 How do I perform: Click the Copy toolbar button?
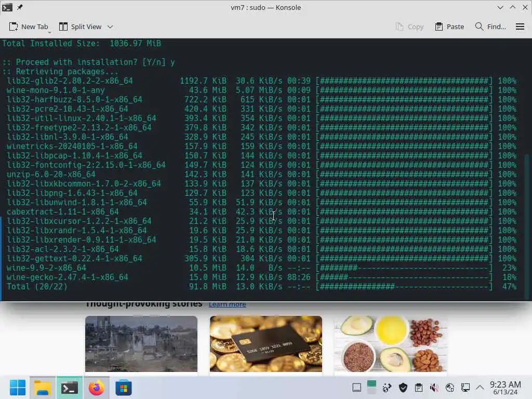point(409,27)
